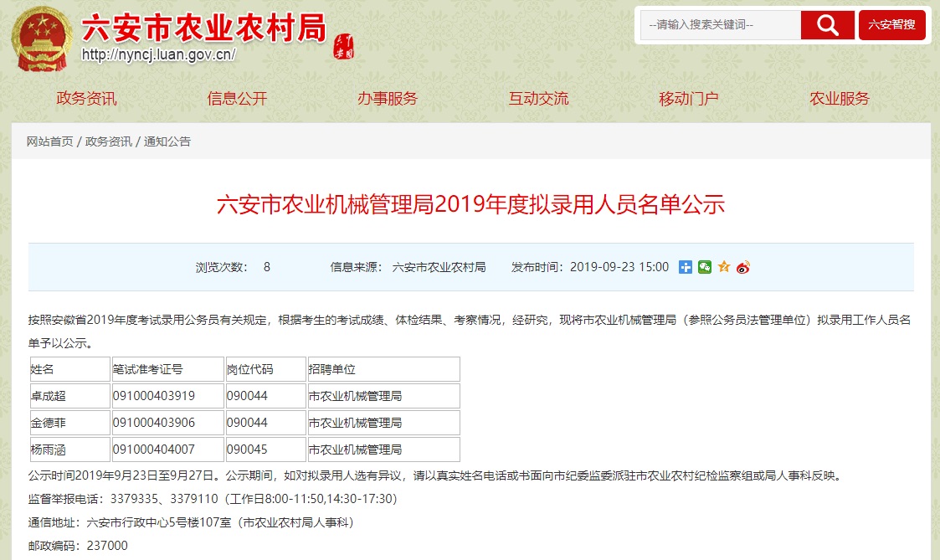Add to favorites with the star icon

(x=723, y=267)
